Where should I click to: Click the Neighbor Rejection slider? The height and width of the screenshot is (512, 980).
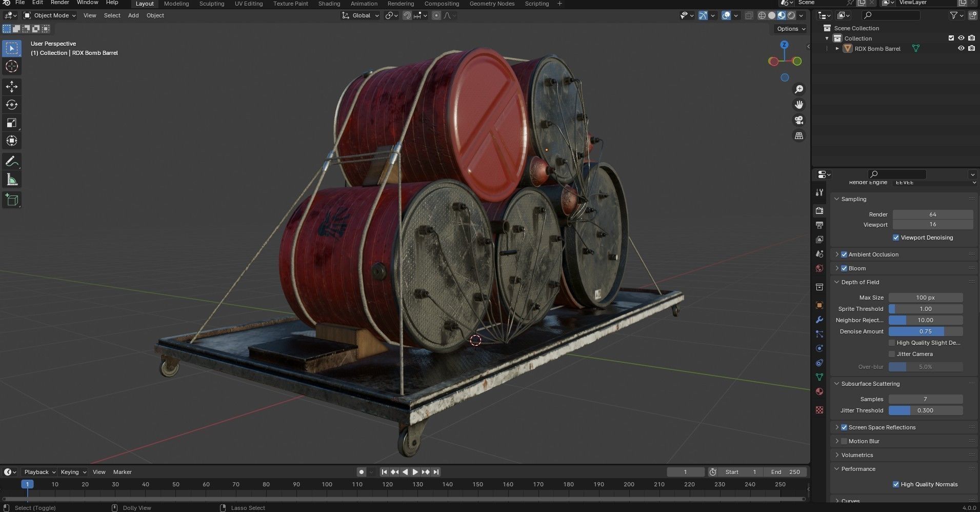coord(926,320)
